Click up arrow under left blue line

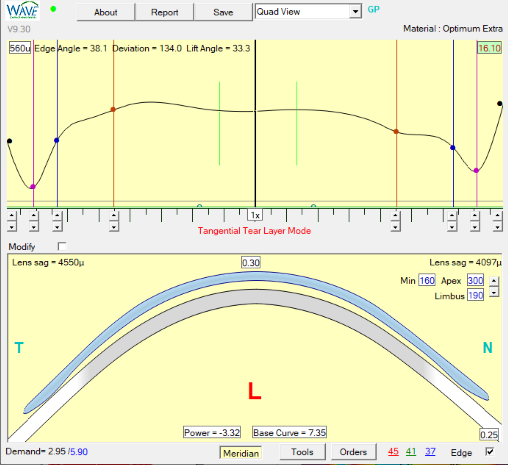coord(57,215)
